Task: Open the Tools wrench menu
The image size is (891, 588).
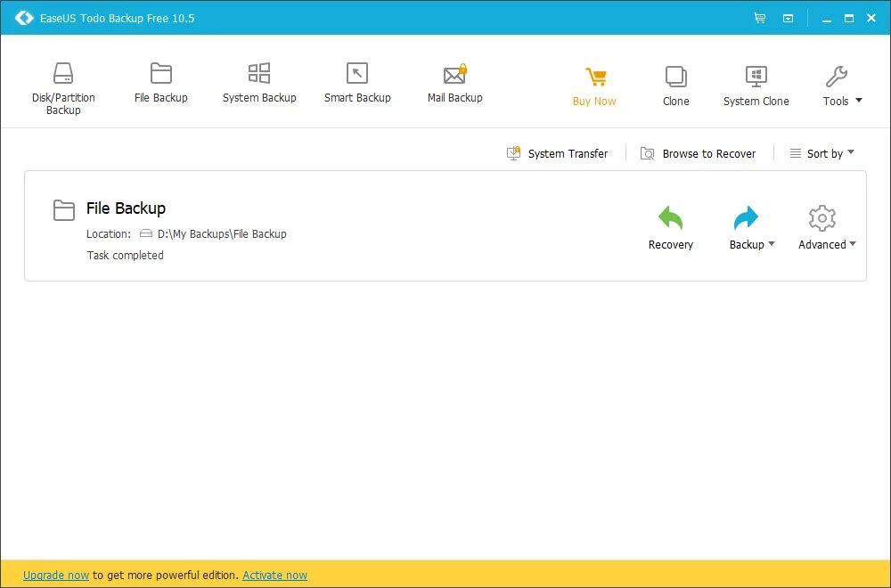Action: click(x=836, y=87)
